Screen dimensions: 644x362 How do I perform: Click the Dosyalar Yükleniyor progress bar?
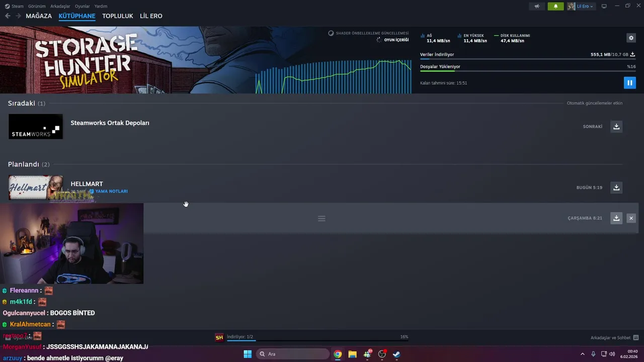click(528, 71)
